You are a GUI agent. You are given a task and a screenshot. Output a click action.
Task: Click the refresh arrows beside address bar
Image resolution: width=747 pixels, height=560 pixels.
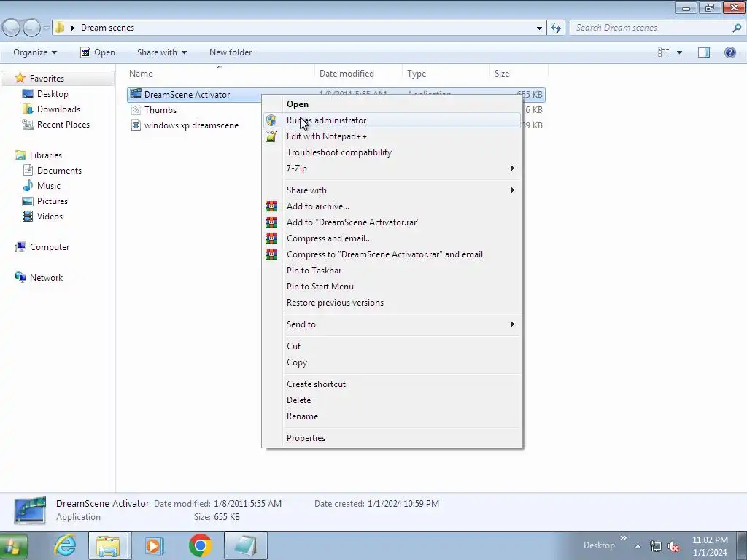[556, 28]
